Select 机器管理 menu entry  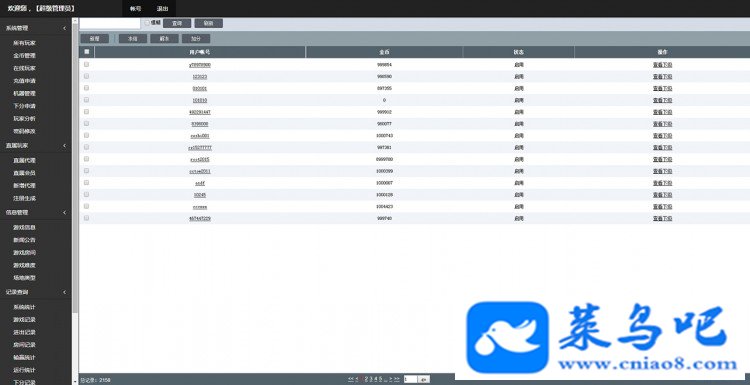click(x=24, y=93)
